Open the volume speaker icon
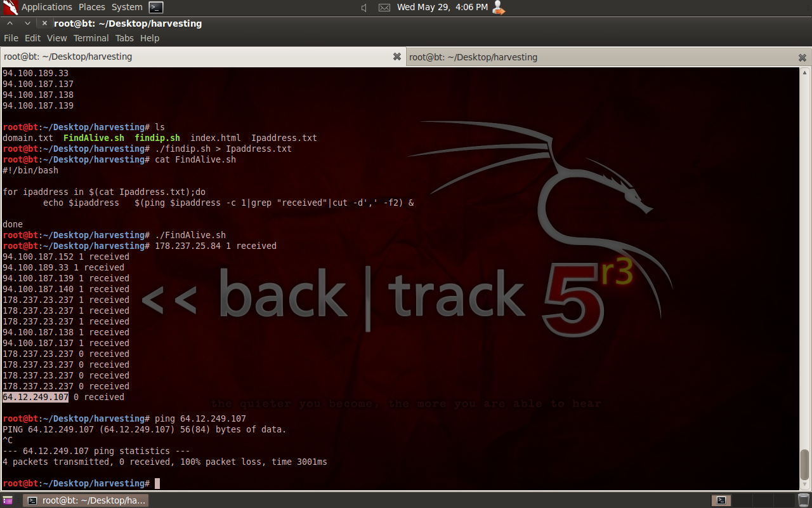Screen dimensions: 812x508 [364, 8]
